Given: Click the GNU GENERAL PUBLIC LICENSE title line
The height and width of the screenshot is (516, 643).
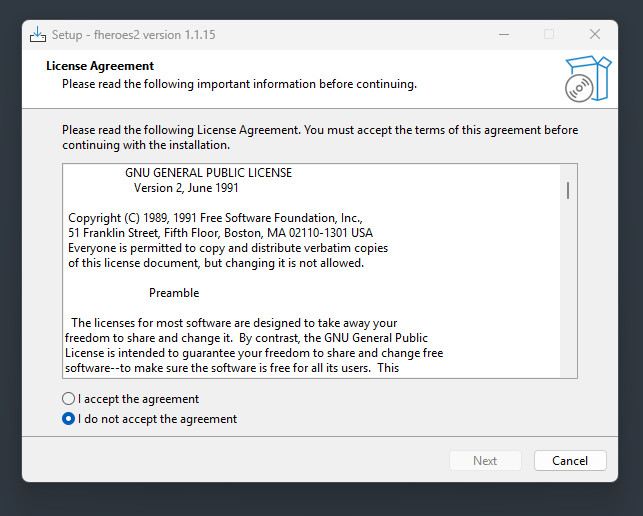Looking at the screenshot, I should tap(208, 173).
